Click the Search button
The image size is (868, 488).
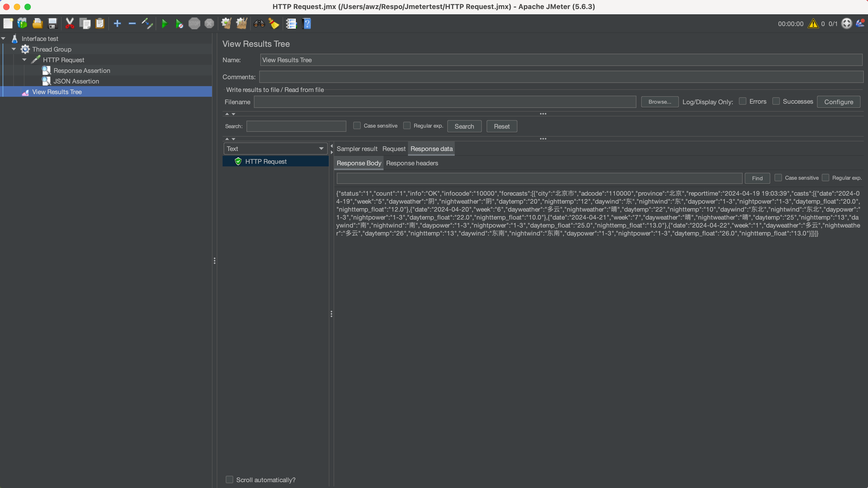point(464,126)
